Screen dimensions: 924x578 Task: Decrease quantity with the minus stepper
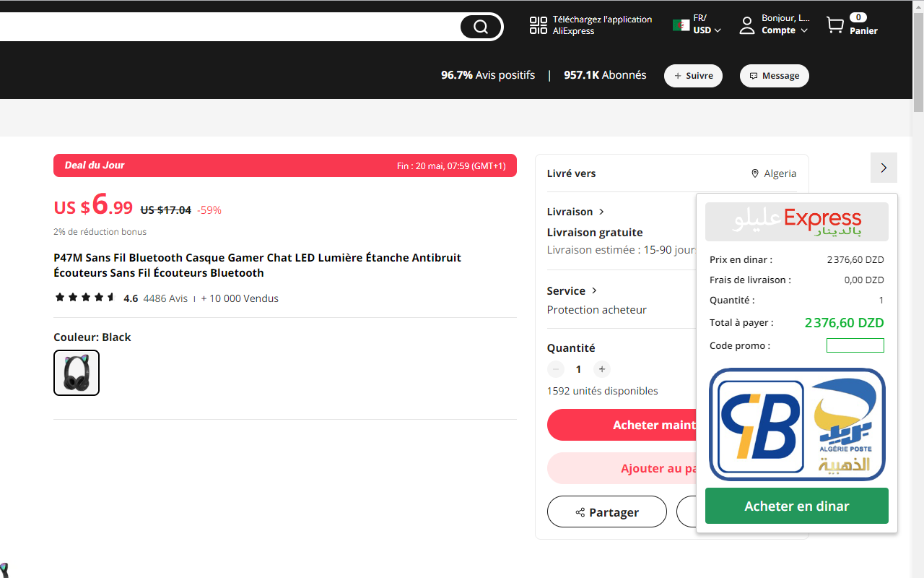click(x=556, y=369)
